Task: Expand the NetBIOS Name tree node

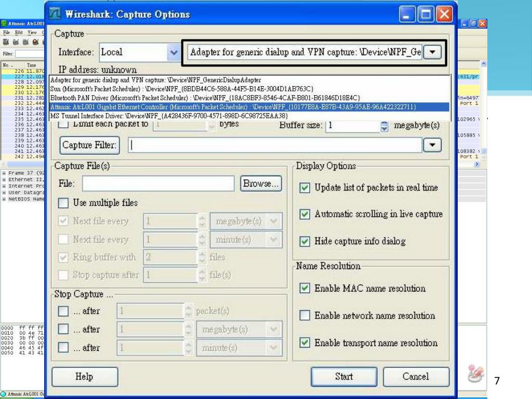Action: (x=4, y=199)
